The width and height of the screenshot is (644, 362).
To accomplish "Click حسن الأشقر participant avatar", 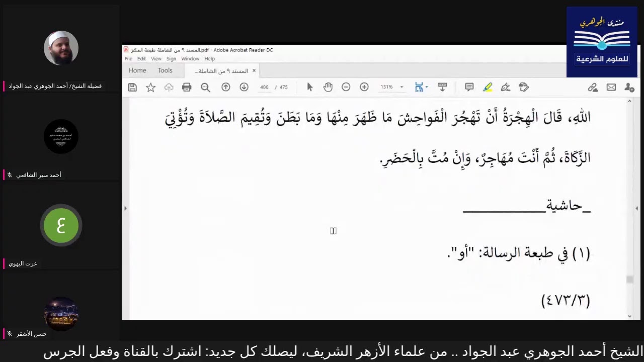I will [61, 314].
